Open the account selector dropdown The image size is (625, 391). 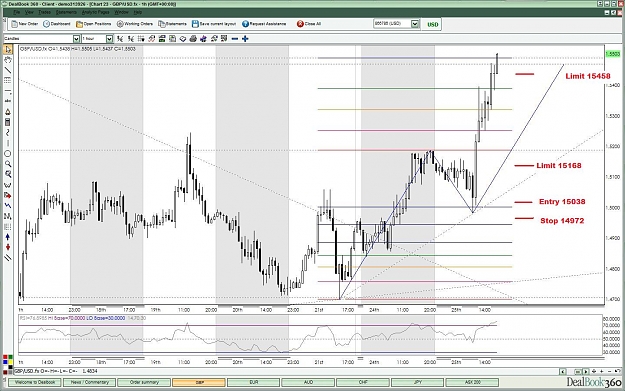click(x=415, y=24)
